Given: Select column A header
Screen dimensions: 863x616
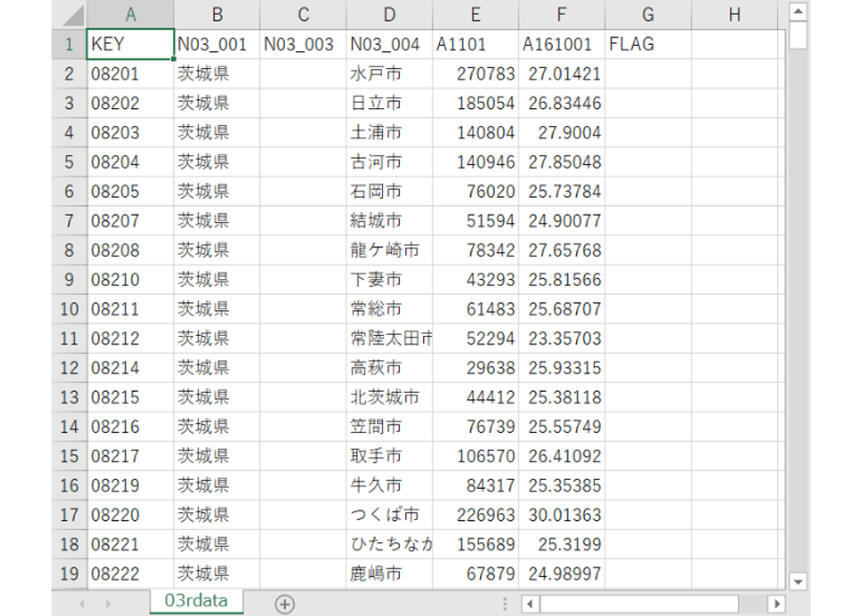Looking at the screenshot, I should coord(131,15).
